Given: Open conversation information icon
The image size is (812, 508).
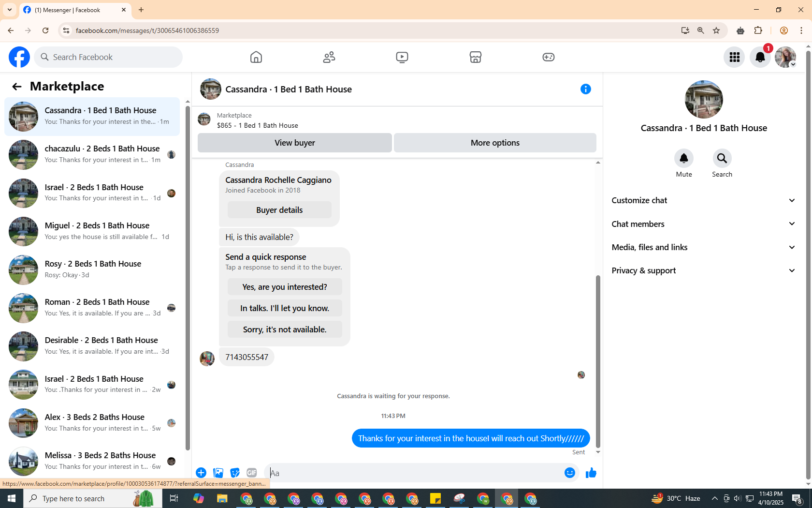Looking at the screenshot, I should pyautogui.click(x=586, y=89).
